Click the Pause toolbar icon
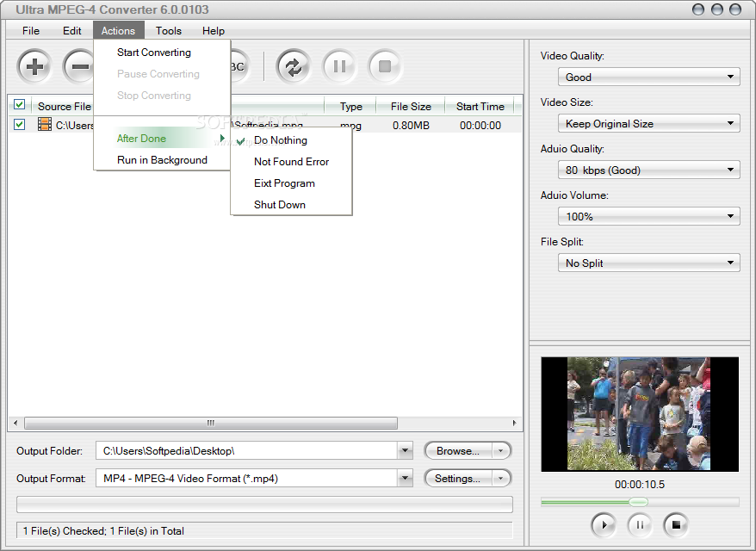Viewport: 756px width, 551px height. click(339, 66)
